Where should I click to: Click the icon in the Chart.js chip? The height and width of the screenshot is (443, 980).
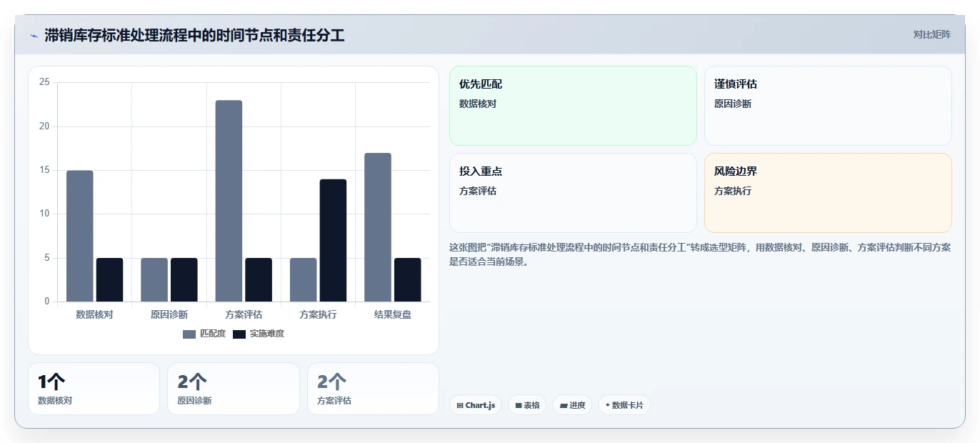click(x=460, y=405)
